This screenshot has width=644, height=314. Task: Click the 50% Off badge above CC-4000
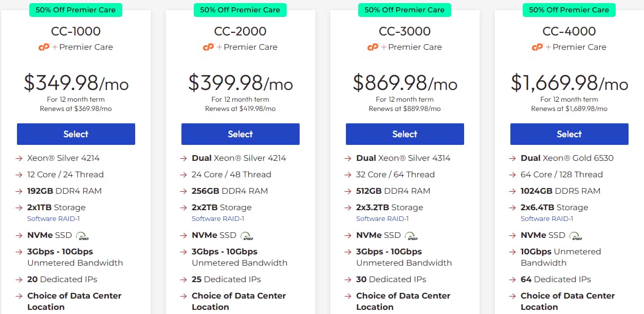pos(569,10)
